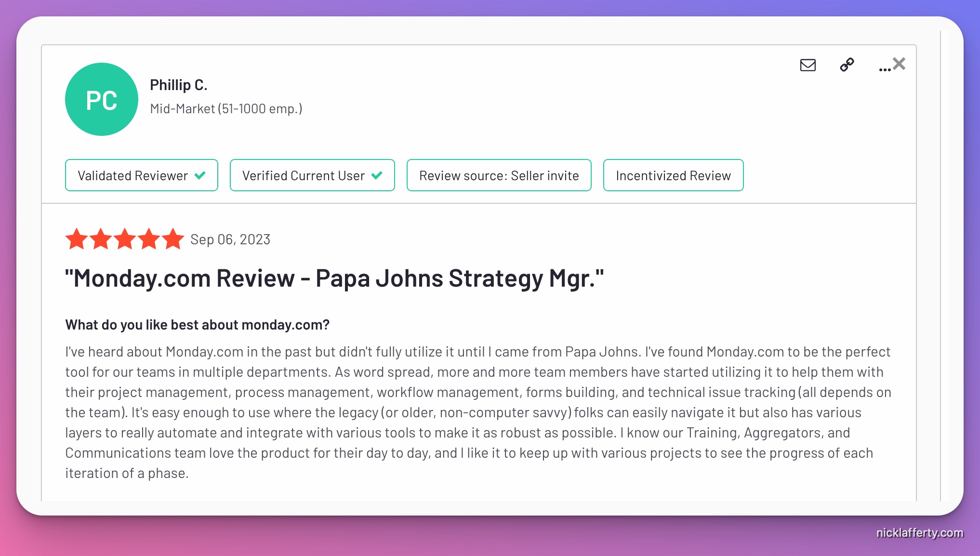Image resolution: width=980 pixels, height=556 pixels.
Task: Click the checkmark in Validated Reviewer badge
Action: point(200,175)
